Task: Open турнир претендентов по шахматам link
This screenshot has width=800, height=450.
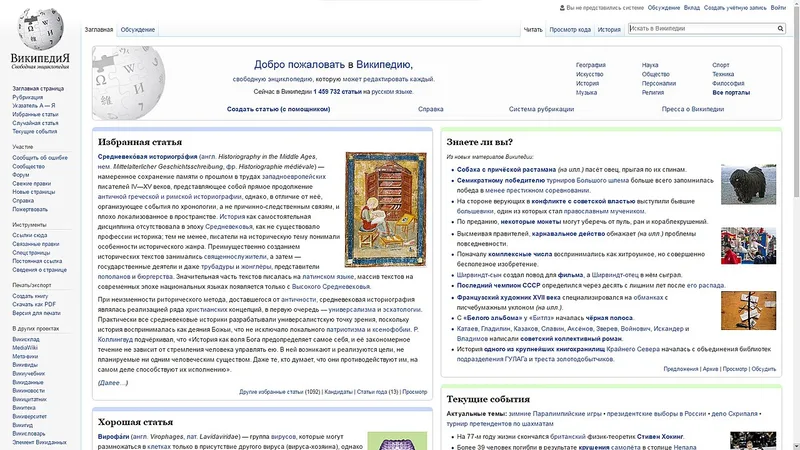Action: tap(499, 423)
